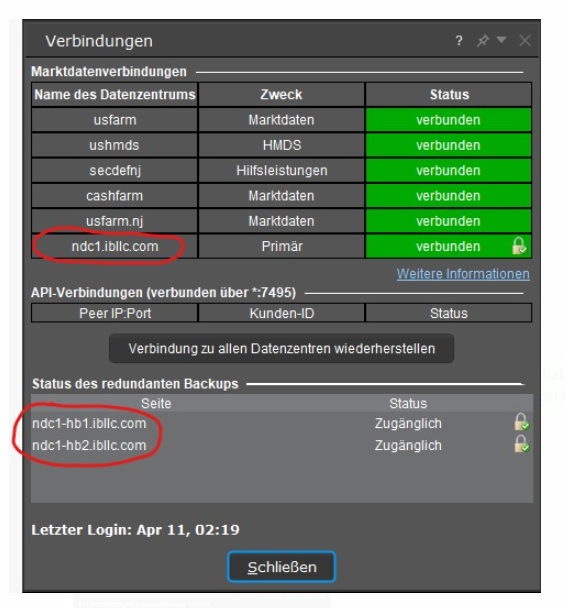The height and width of the screenshot is (608, 565).
Task: Click the Peer IP:Port column header
Action: (x=115, y=313)
